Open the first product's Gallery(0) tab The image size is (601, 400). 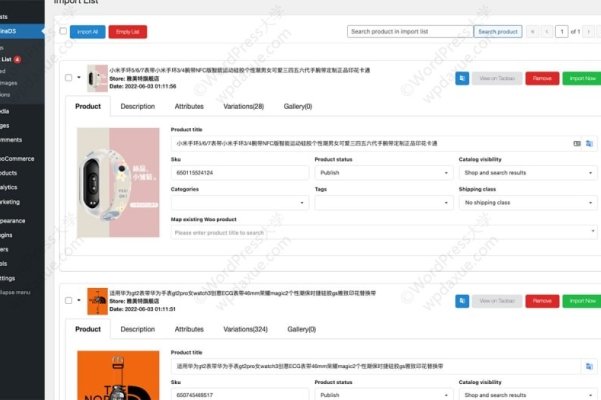(x=298, y=107)
